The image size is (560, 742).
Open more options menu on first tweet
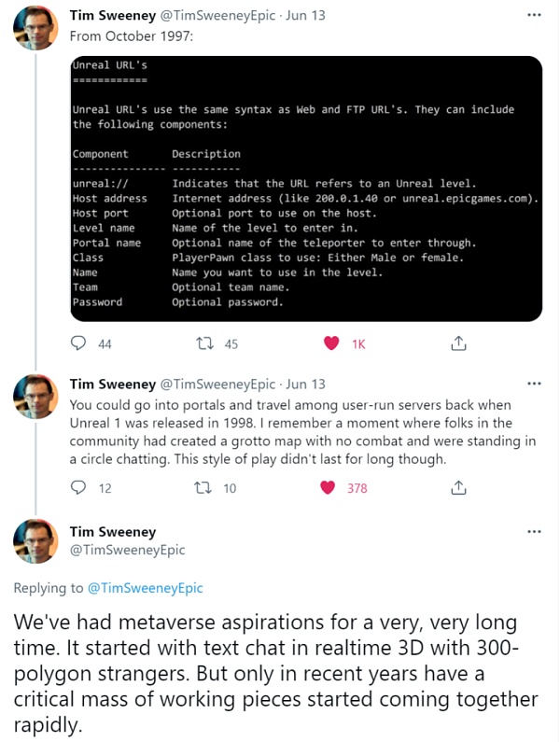point(534,16)
